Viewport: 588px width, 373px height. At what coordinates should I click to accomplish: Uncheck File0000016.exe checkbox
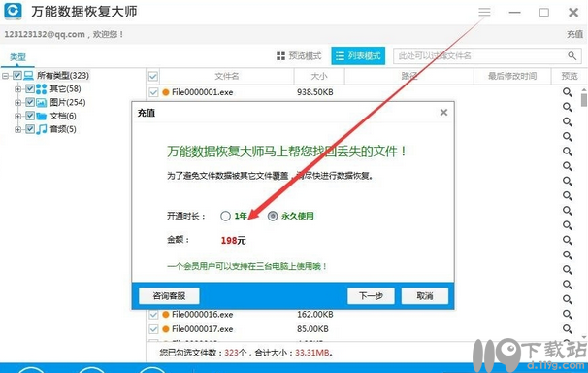[x=153, y=314]
